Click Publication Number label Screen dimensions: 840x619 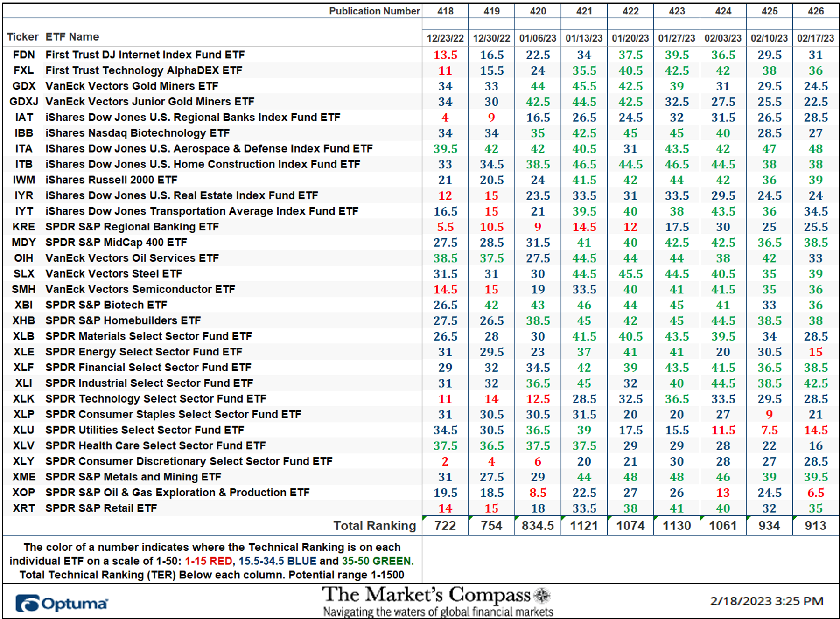(x=374, y=11)
